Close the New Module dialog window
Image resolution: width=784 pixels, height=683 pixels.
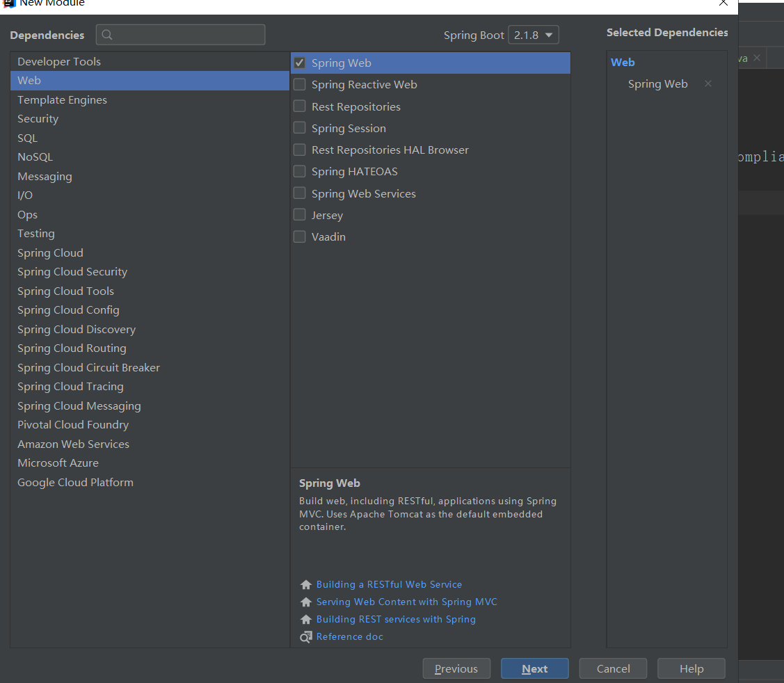(x=723, y=3)
